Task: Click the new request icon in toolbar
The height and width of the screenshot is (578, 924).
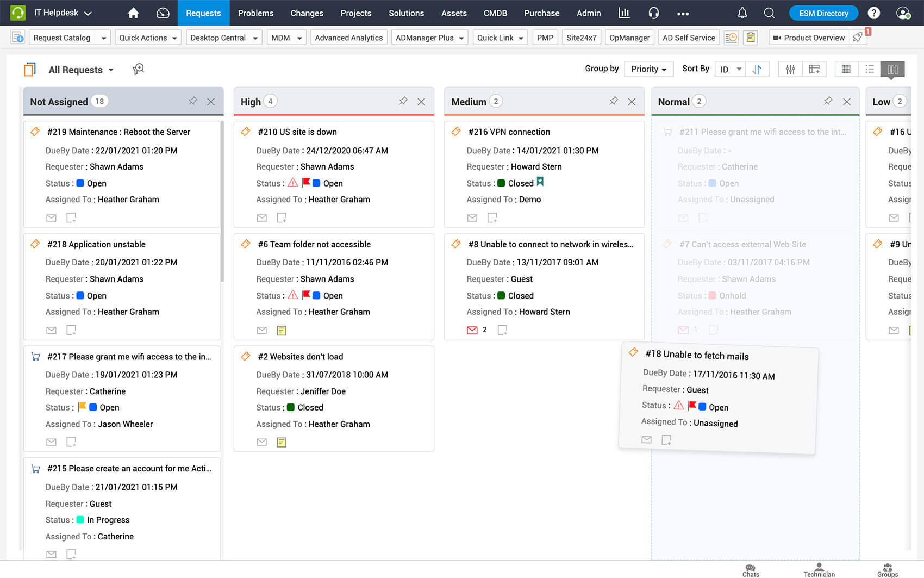Action: click(x=17, y=38)
